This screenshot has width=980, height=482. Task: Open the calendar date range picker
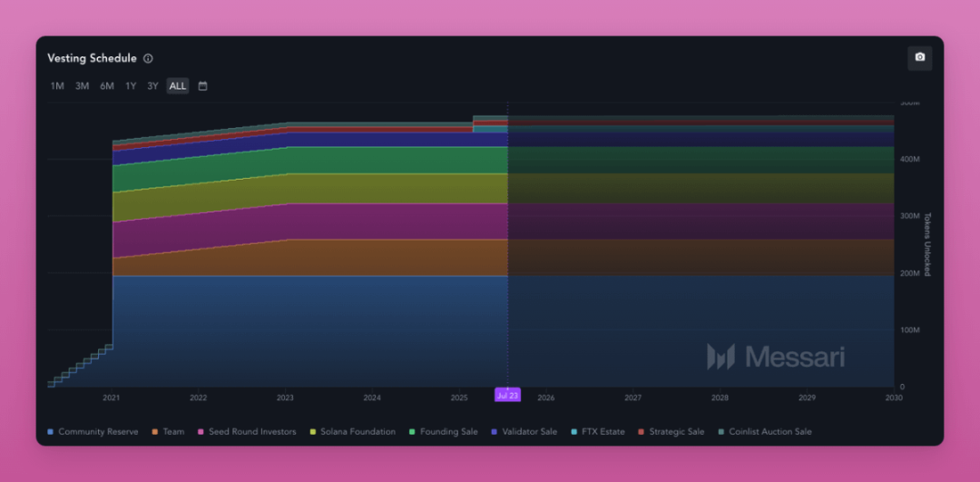tap(202, 86)
